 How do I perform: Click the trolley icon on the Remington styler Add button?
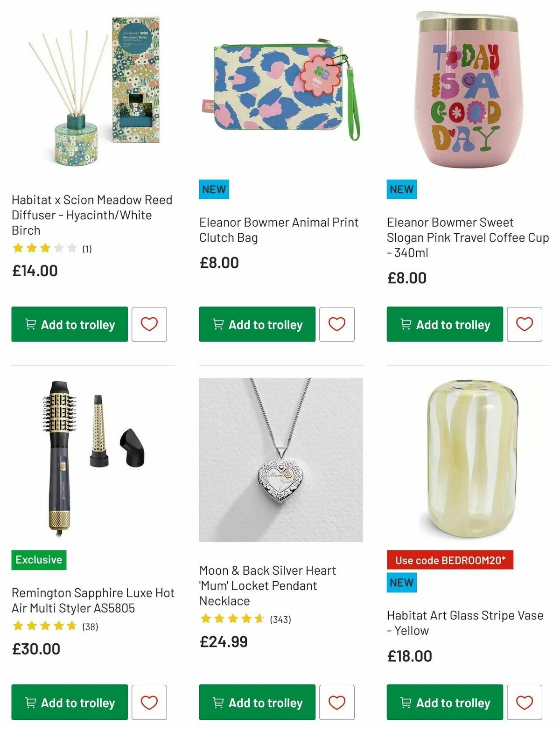point(31,703)
